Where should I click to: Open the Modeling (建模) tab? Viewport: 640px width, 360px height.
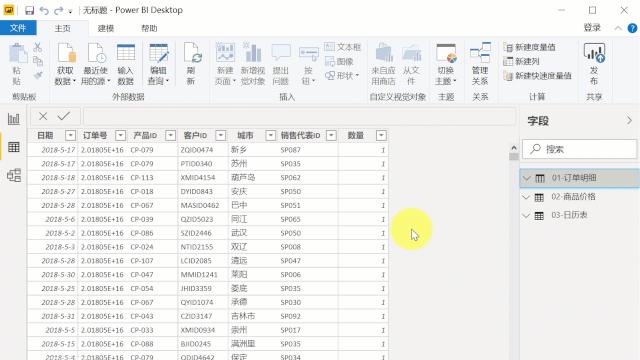(106, 28)
